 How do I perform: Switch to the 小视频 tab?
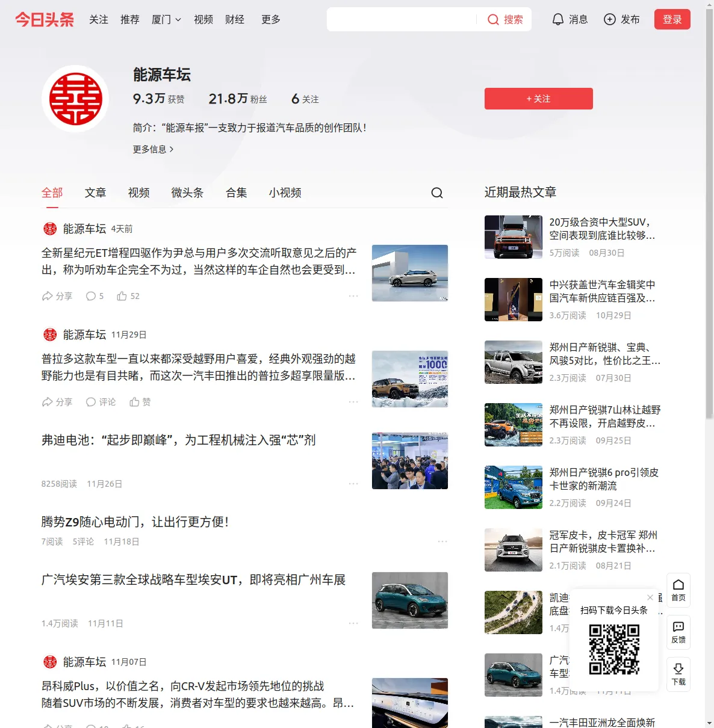click(285, 193)
